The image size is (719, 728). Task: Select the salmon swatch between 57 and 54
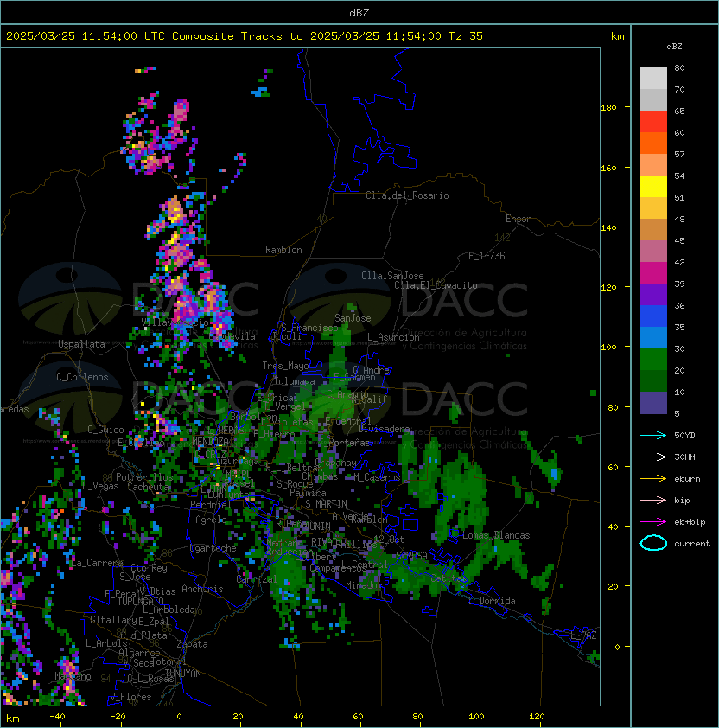[x=653, y=165]
